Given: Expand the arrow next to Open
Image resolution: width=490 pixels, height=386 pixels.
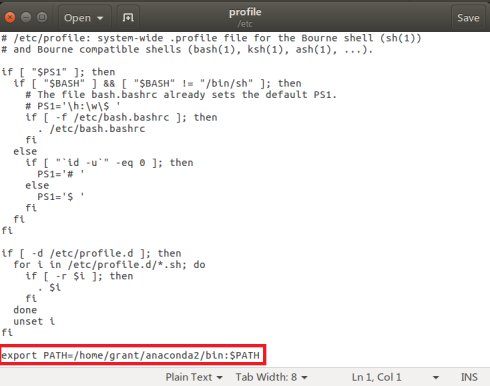Looking at the screenshot, I should (100, 18).
